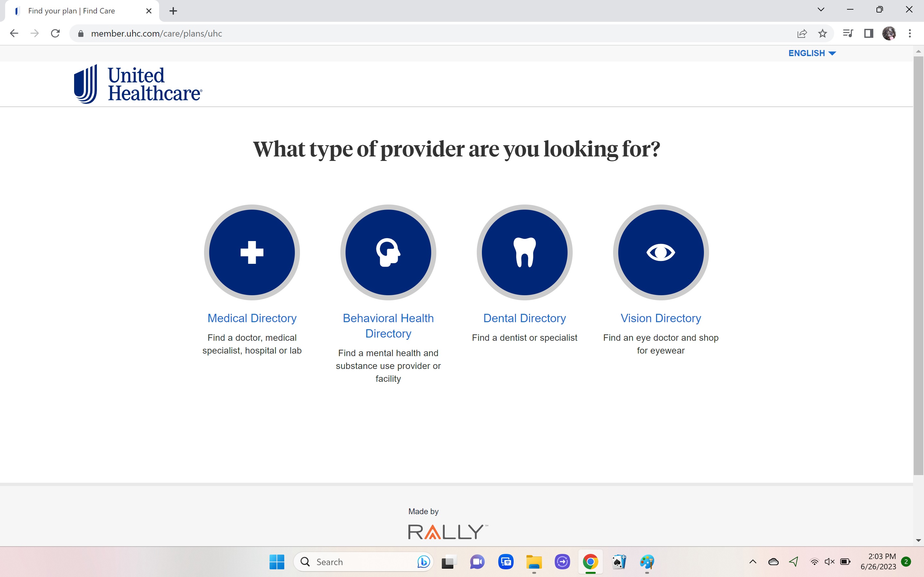Click the UnitedHealthcare logo
This screenshot has height=577, width=924.
(x=138, y=84)
